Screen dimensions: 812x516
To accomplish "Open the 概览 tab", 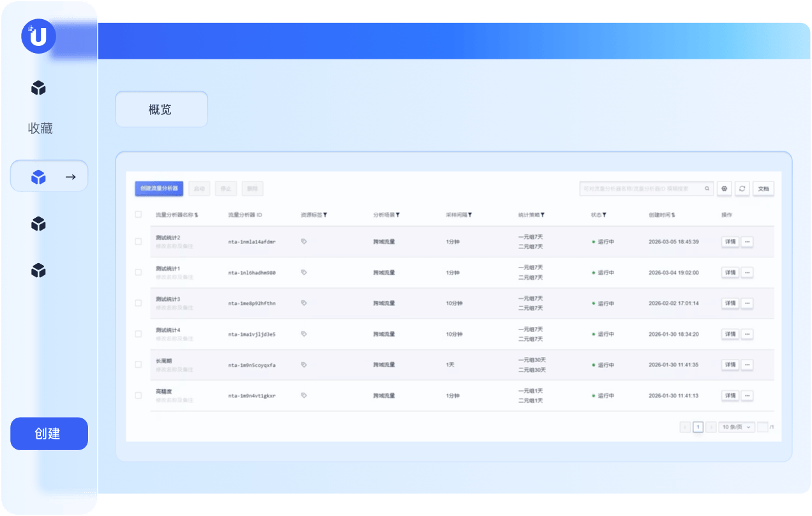I will point(161,109).
